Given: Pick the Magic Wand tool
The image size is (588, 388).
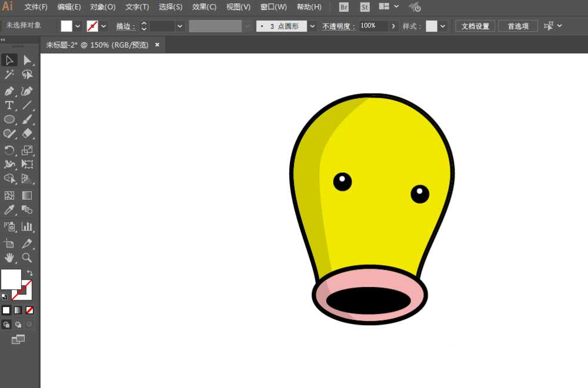Looking at the screenshot, I should [x=9, y=75].
